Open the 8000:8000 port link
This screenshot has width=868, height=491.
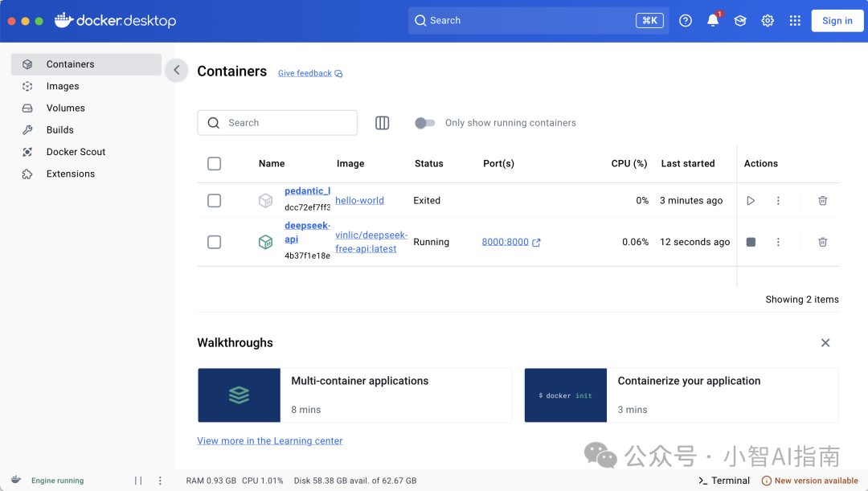pyautogui.click(x=506, y=241)
